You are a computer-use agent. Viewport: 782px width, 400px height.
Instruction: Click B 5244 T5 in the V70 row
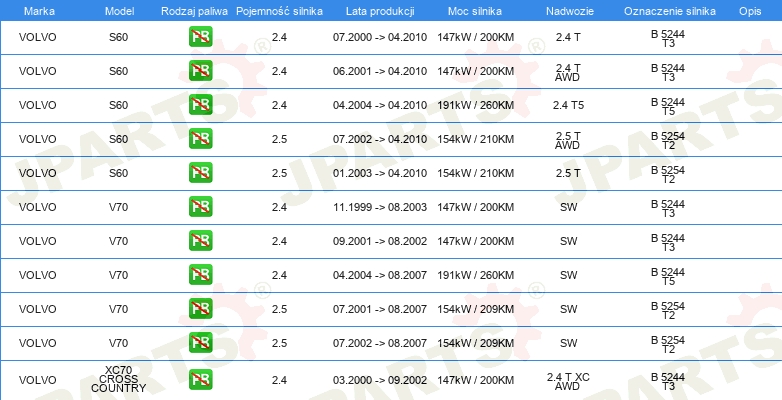[x=668, y=276]
